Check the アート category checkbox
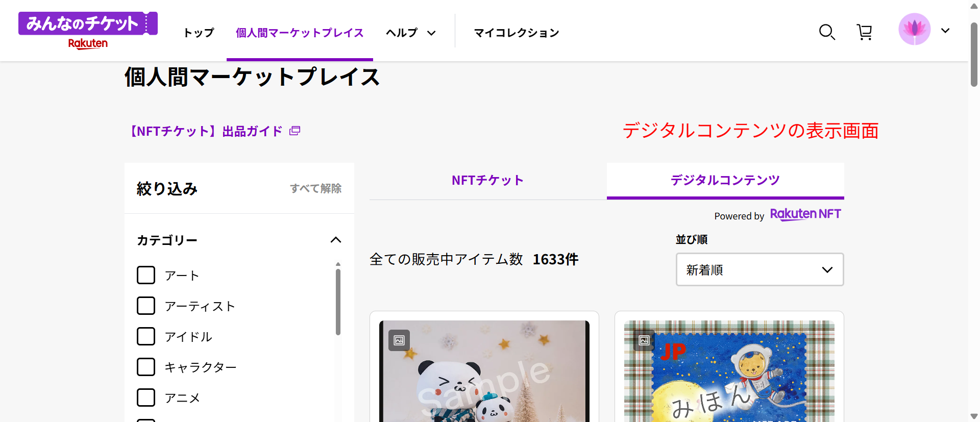The height and width of the screenshot is (422, 980). pos(146,275)
